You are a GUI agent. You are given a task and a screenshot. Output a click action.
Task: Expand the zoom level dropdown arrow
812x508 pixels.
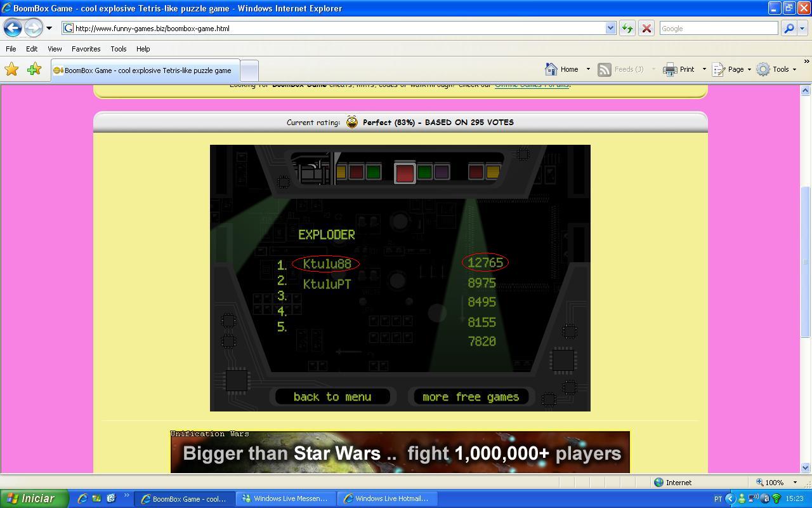[x=795, y=483]
